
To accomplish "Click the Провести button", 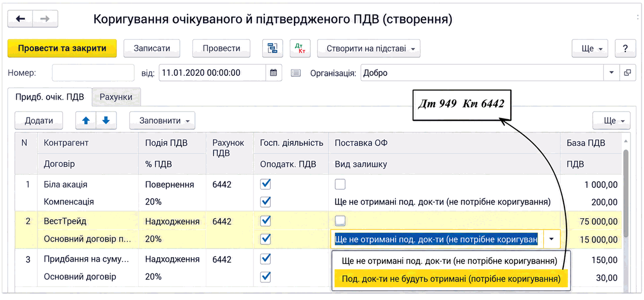I will (x=222, y=48).
